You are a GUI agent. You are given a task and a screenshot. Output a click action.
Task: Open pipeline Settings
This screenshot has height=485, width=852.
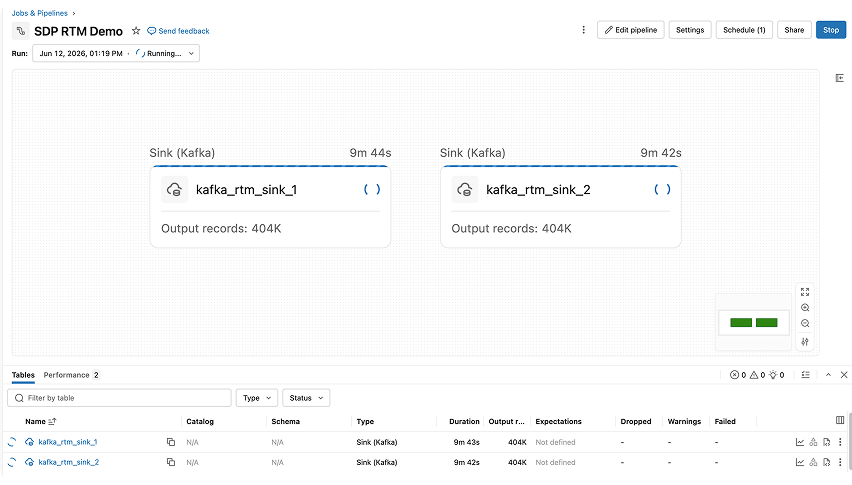point(690,30)
